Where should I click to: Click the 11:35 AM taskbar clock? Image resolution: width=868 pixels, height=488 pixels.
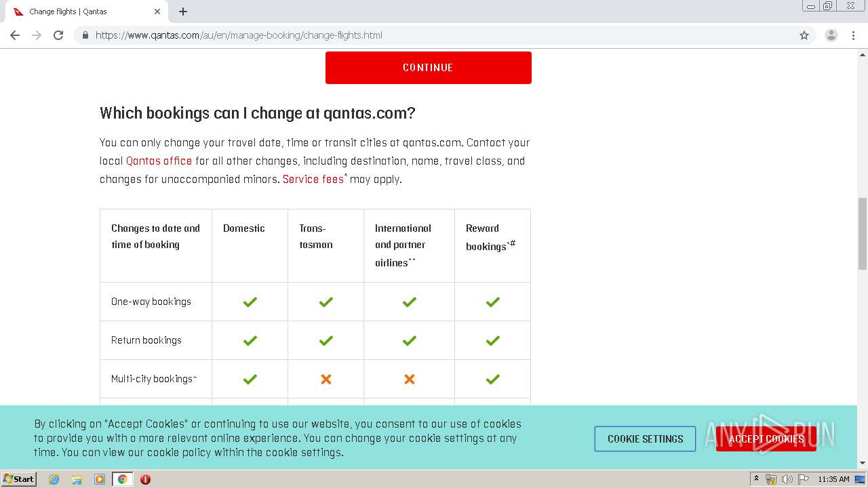tap(833, 479)
